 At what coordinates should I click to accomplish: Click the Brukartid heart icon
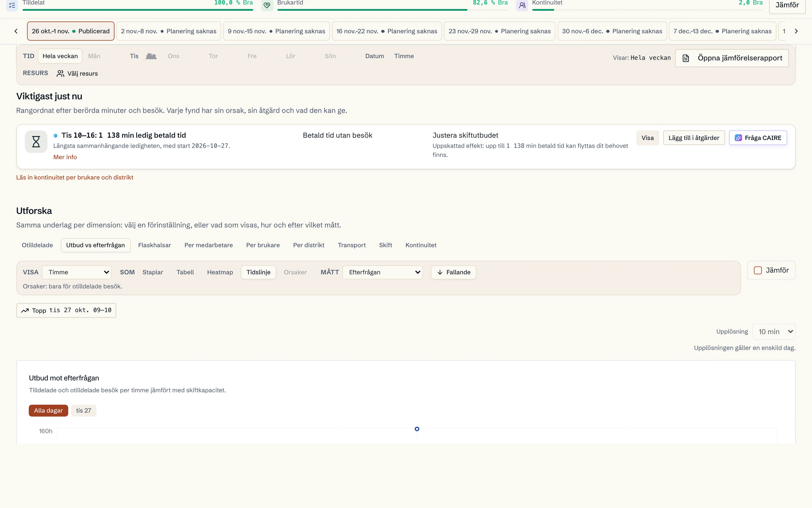click(x=267, y=5)
